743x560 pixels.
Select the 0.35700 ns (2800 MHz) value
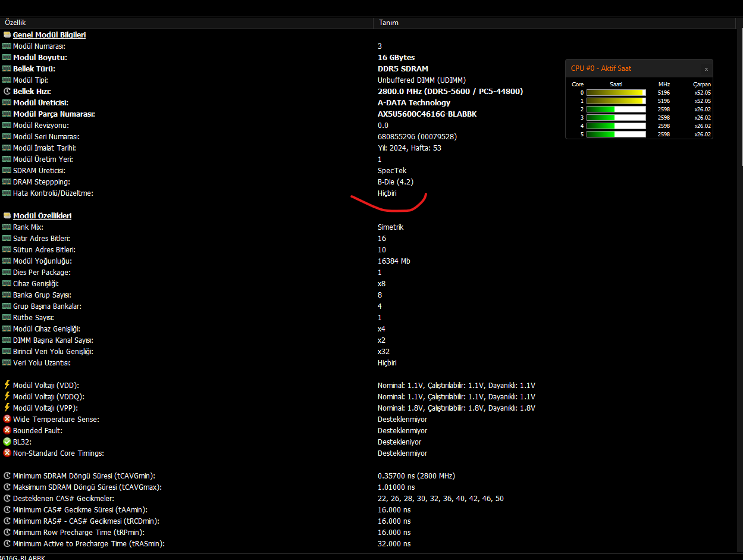pos(418,475)
